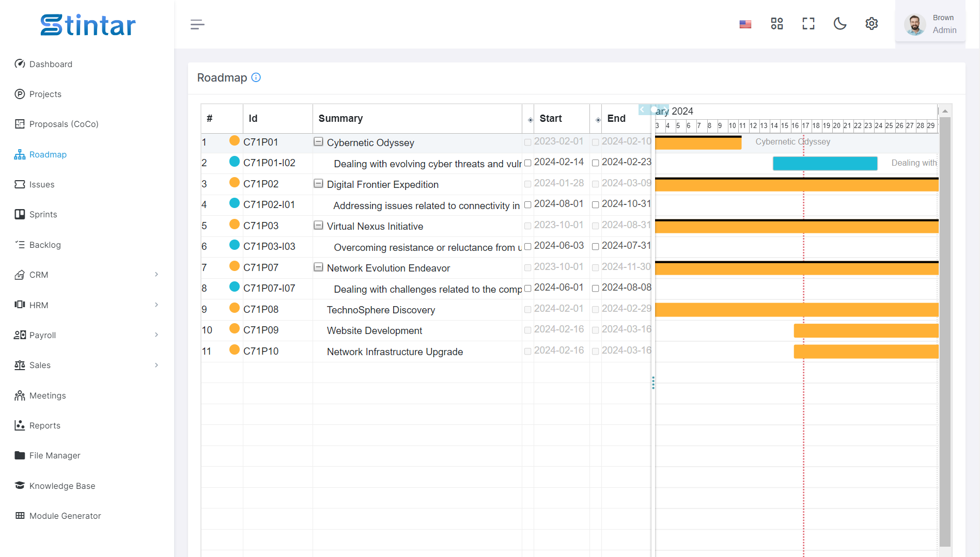This screenshot has height=557, width=980.
Task: Expand the Payroll submenu chevron
Action: [157, 335]
